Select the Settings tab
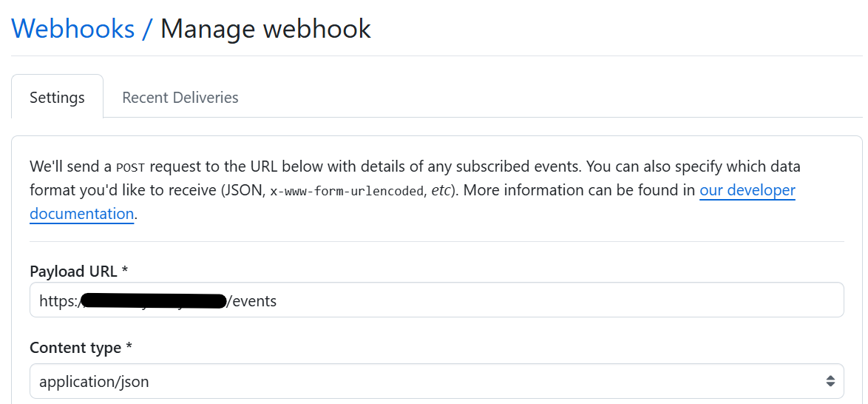Screen dimensions: 868x404 (57, 97)
